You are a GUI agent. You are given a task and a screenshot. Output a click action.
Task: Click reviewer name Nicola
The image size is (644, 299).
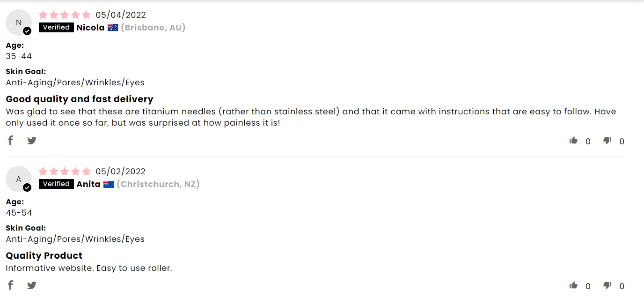click(x=90, y=28)
